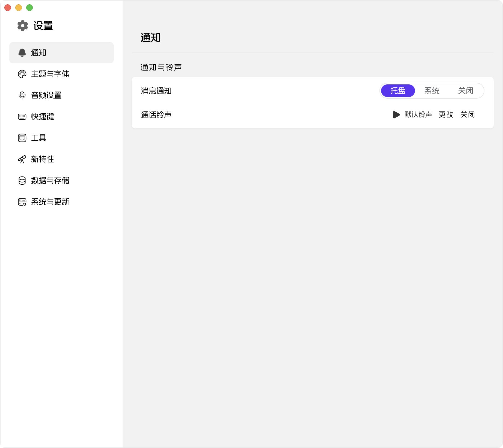Click the keyboard icon for 快捷键

coord(22,117)
